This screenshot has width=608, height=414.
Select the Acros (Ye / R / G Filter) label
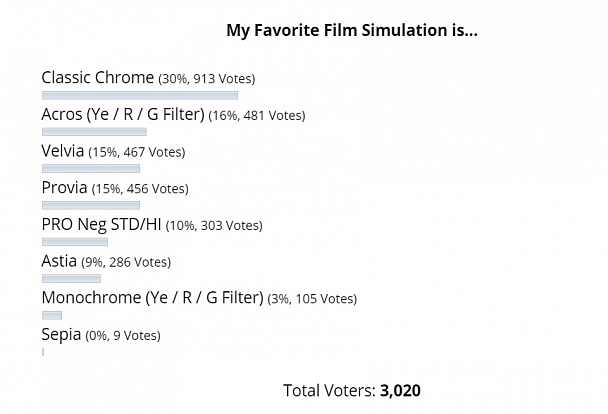[123, 114]
